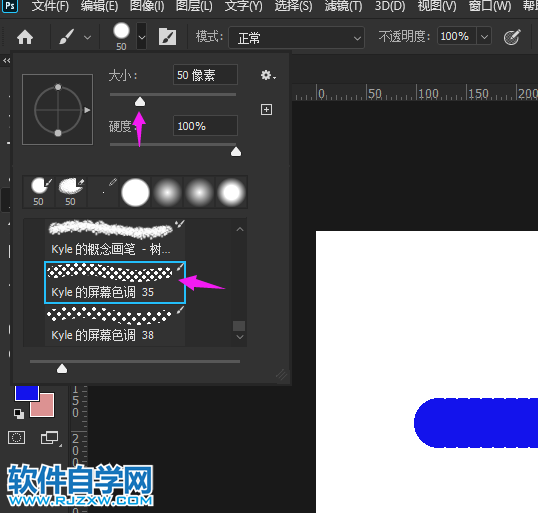Screen dimensions: 538x513
Task: Select Kyle 的概念画笔 brush preset
Action: pyautogui.click(x=115, y=239)
